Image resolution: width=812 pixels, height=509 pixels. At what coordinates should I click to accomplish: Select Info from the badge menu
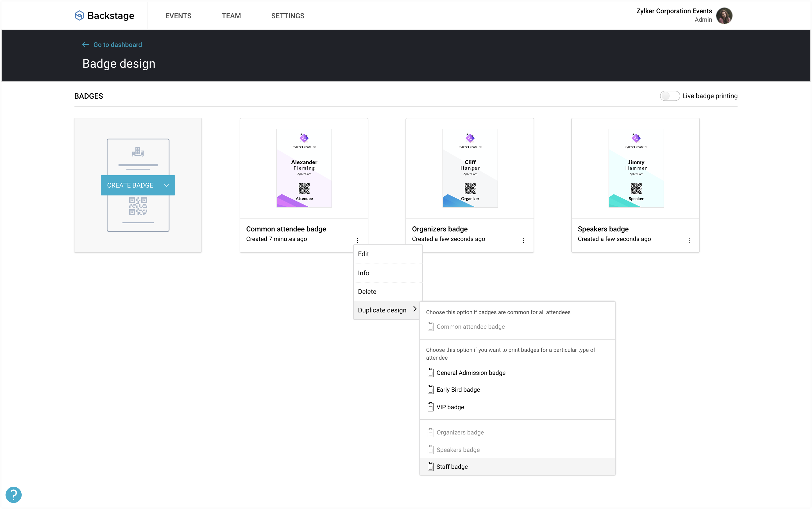[363, 273]
